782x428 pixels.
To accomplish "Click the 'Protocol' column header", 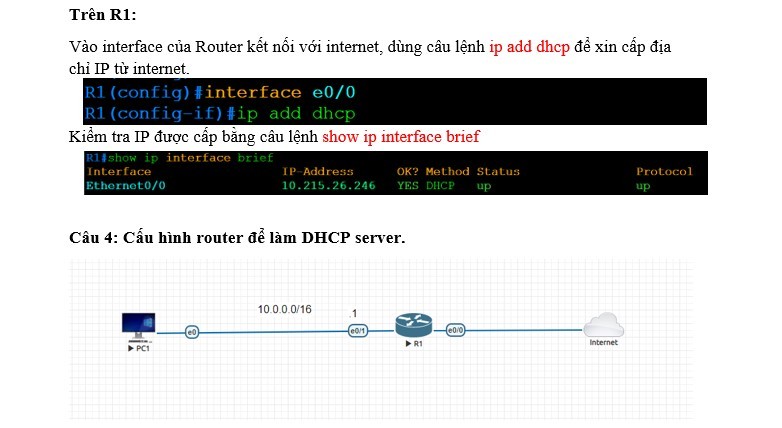I will pos(664,172).
